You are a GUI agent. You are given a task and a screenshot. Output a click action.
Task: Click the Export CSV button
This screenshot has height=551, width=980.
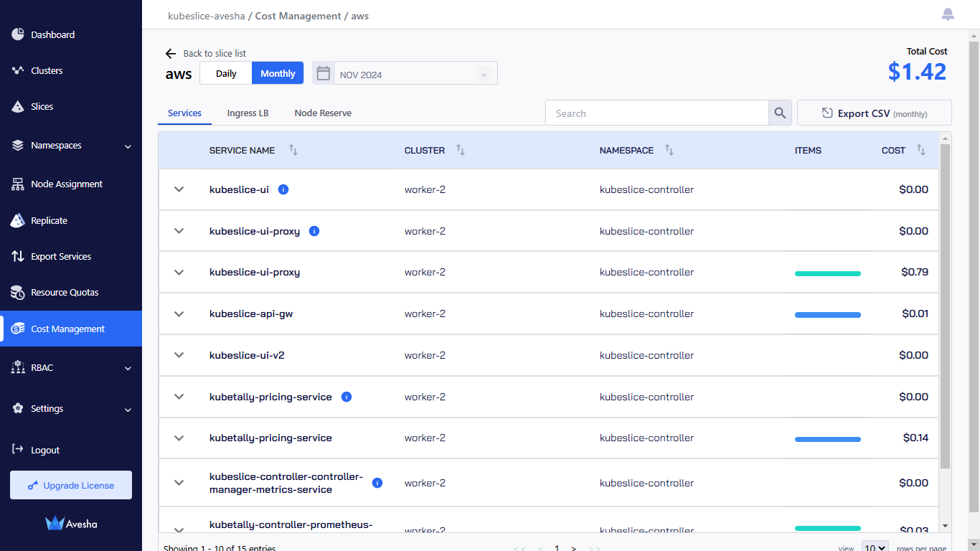[875, 113]
